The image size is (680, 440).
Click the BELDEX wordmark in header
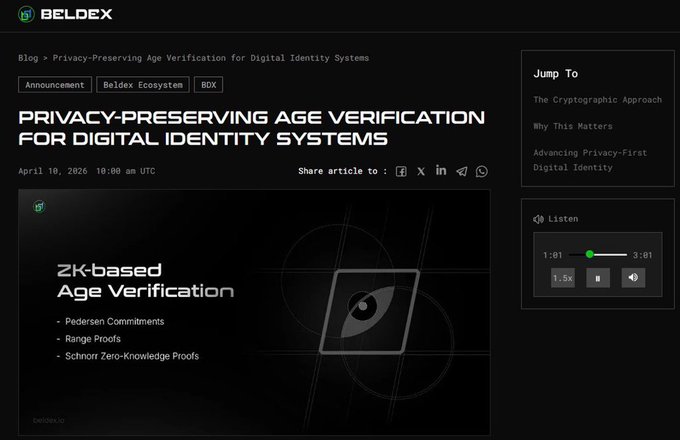pos(76,14)
